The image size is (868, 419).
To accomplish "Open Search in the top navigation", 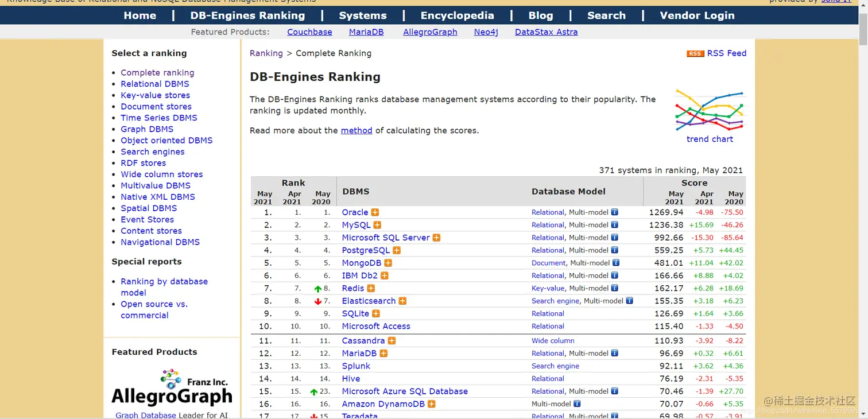I will point(607,15).
